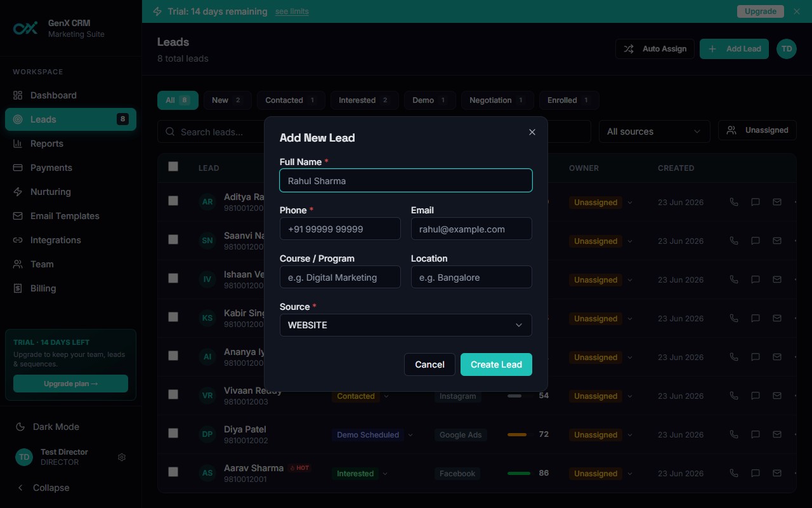The image size is (812, 508).
Task: Open the All sources filter dropdown
Action: point(655,131)
